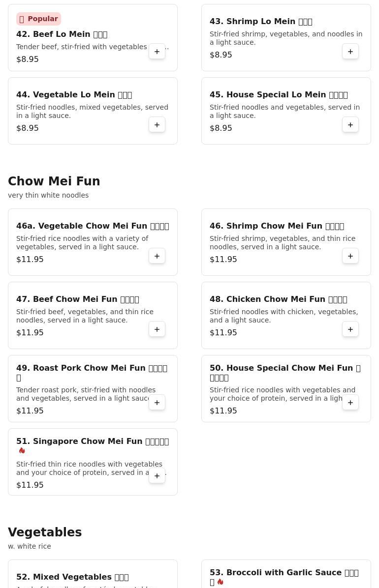Open the Mixed Vegetables item card
379x588 pixels.
pos(93,574)
